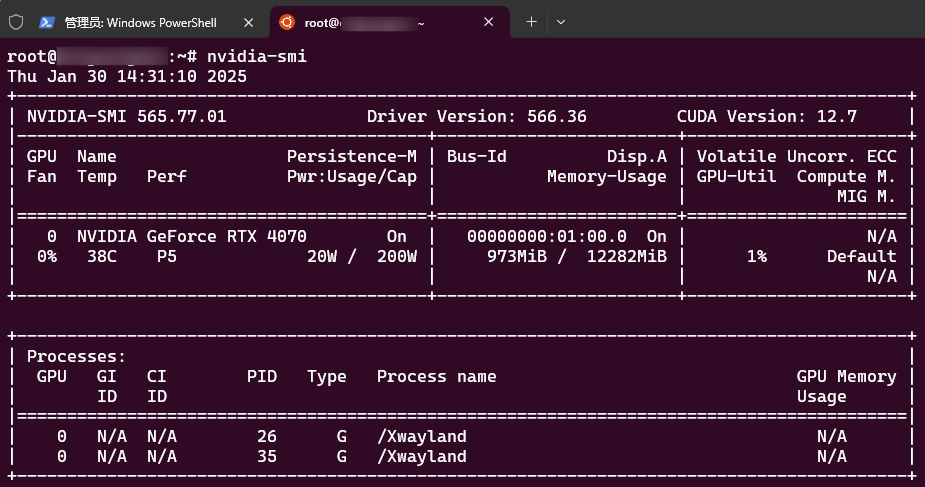The image size is (925, 487).
Task: Expand the new tab profile dropdown chevron
Action: click(x=561, y=22)
